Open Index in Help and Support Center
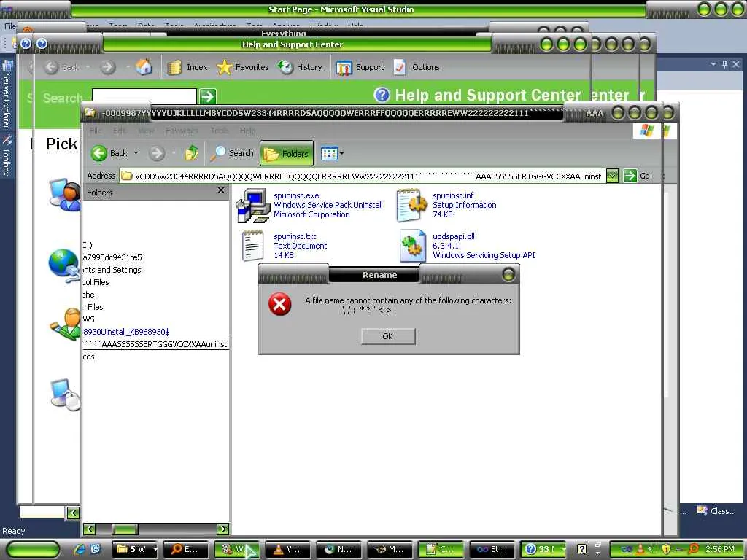The width and height of the screenshot is (747, 560). tap(187, 67)
